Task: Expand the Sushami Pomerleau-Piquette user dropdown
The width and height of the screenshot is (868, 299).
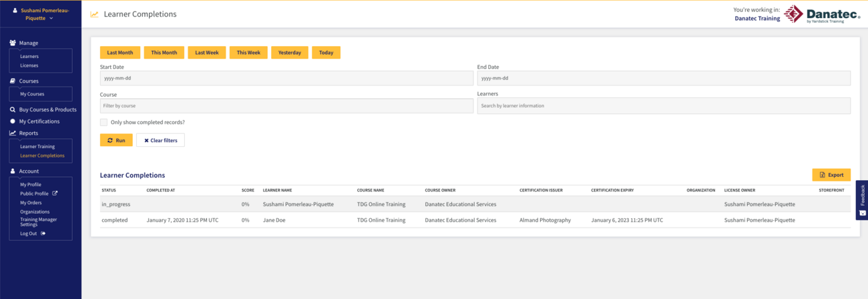Action: point(41,14)
